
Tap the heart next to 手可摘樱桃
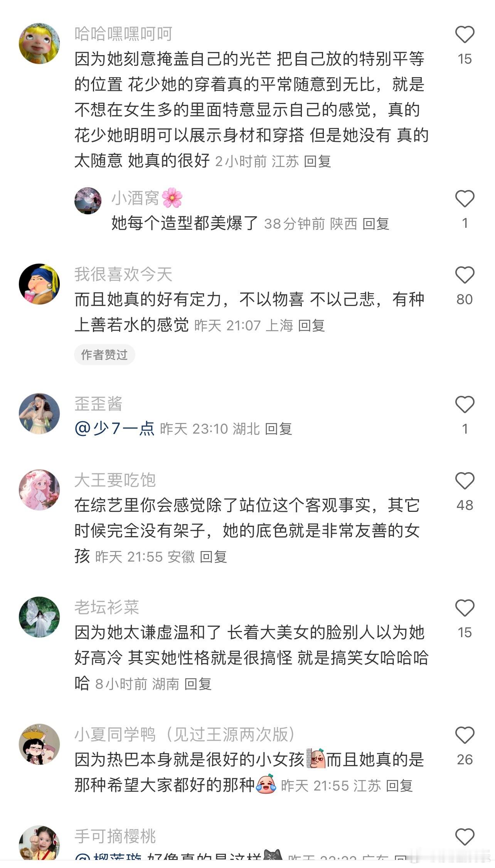pos(465,837)
